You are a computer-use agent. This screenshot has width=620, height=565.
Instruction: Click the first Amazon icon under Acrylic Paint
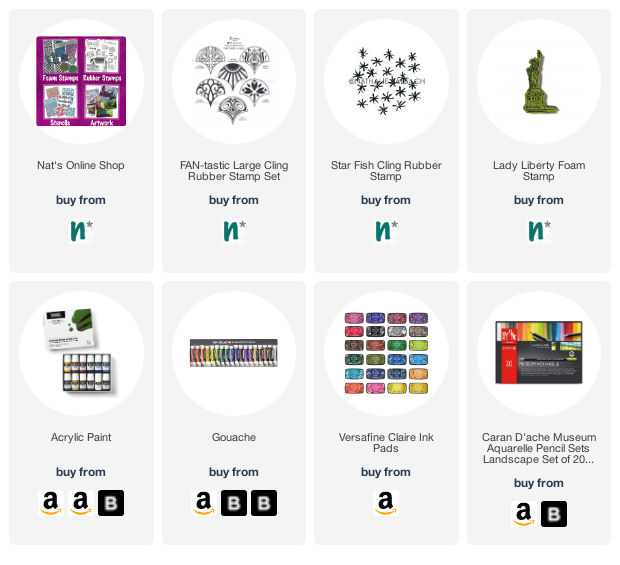[51, 503]
